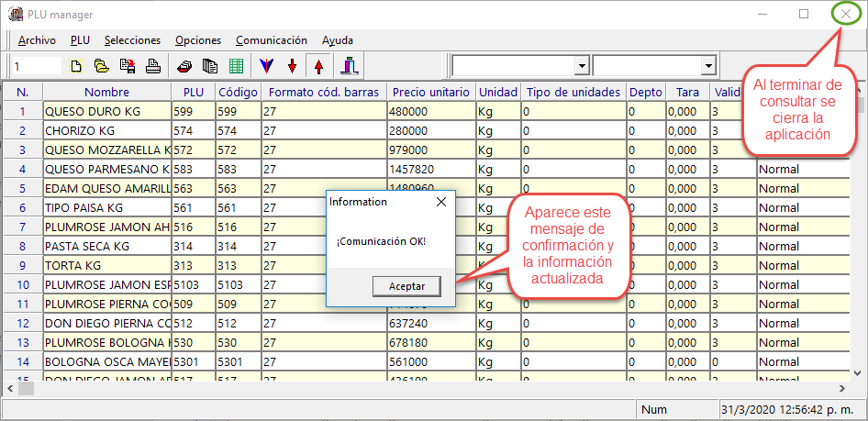Open the Archivo menu

point(37,40)
